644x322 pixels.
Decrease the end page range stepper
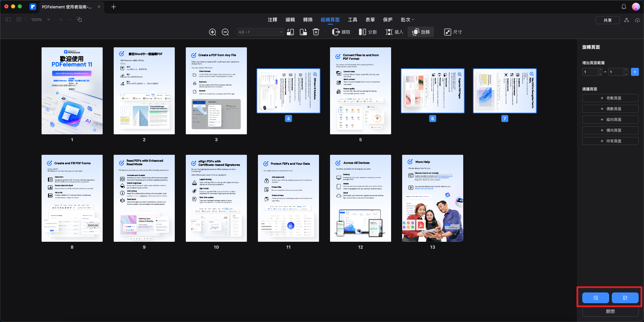pyautogui.click(x=626, y=74)
